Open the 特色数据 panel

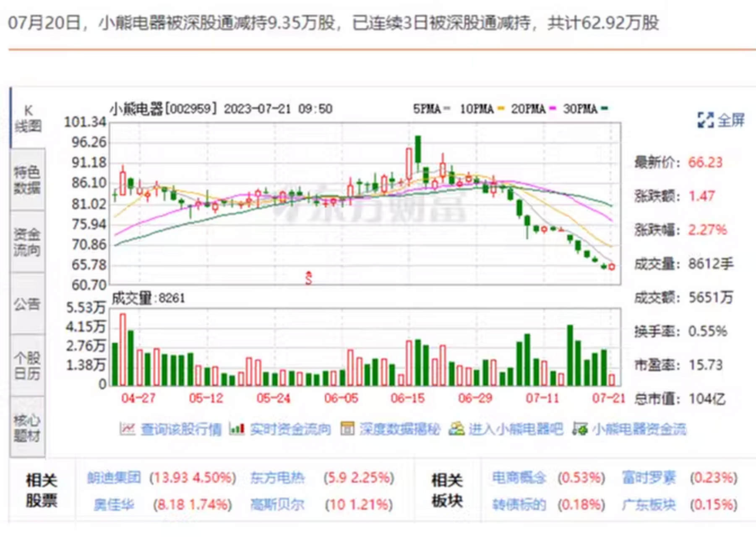click(x=27, y=180)
